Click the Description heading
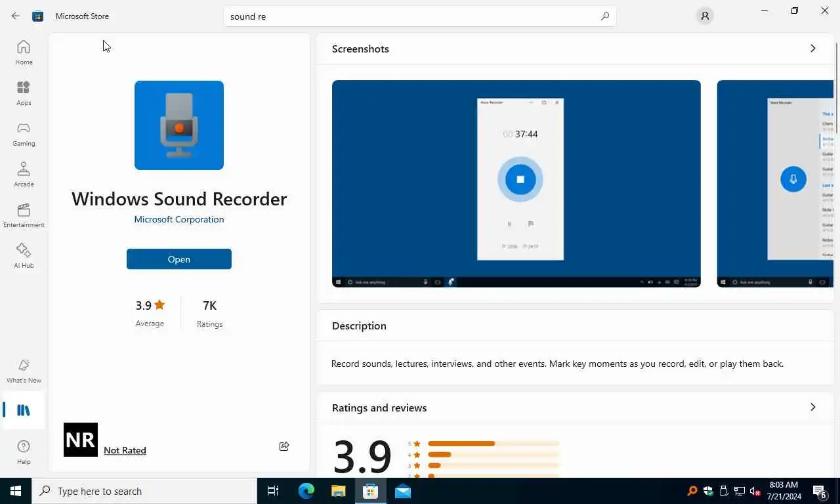Viewport: 840px width, 504px height. coord(359,325)
